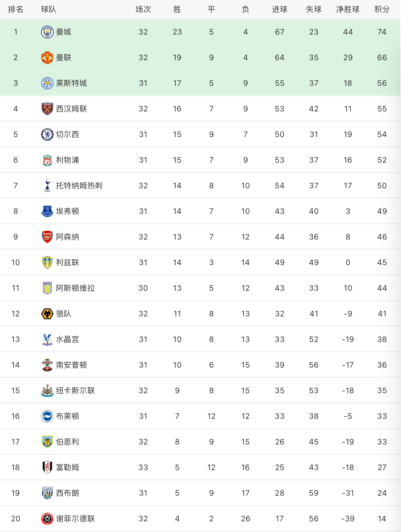401x532 pixels.
Task: Click the 排名 column header
Action: click(16, 9)
